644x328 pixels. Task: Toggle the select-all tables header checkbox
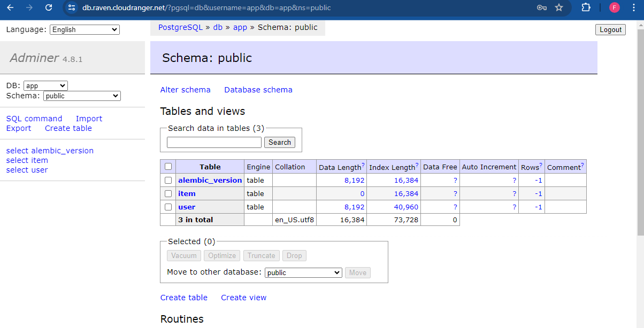(168, 167)
